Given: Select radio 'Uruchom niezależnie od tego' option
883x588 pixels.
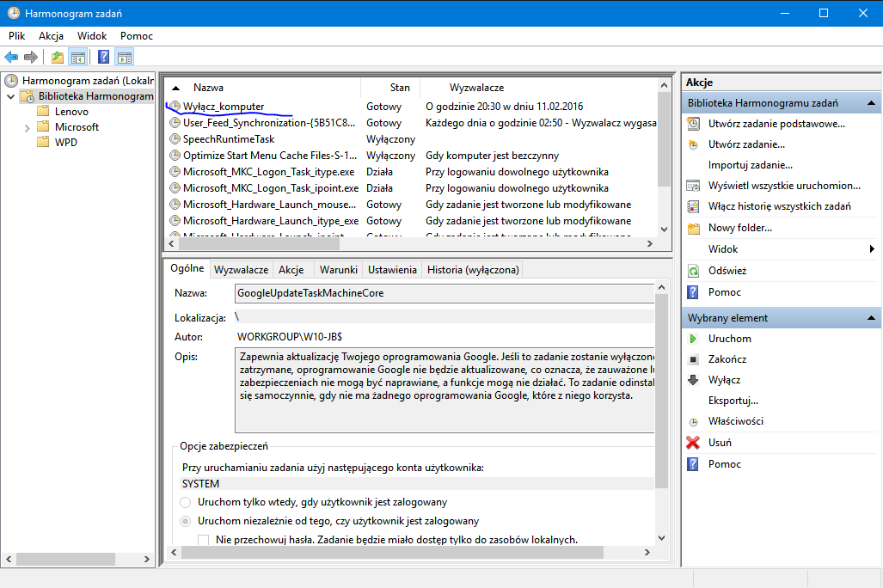Looking at the screenshot, I should (186, 521).
